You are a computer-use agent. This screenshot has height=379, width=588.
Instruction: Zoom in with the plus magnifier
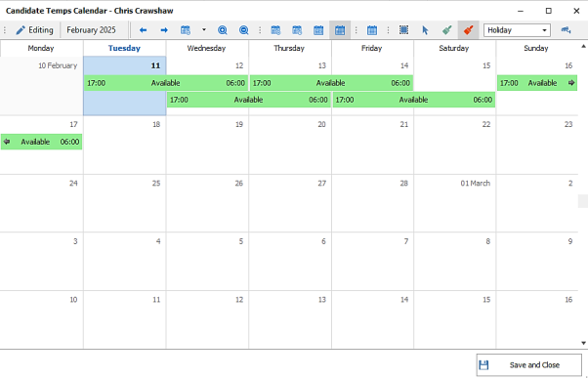[x=223, y=30]
